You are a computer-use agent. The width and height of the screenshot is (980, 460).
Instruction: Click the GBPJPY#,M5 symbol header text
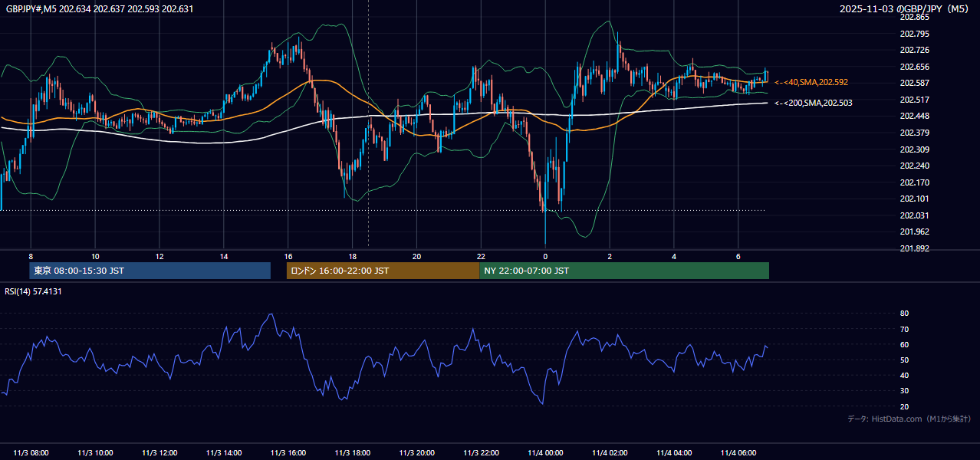point(100,9)
